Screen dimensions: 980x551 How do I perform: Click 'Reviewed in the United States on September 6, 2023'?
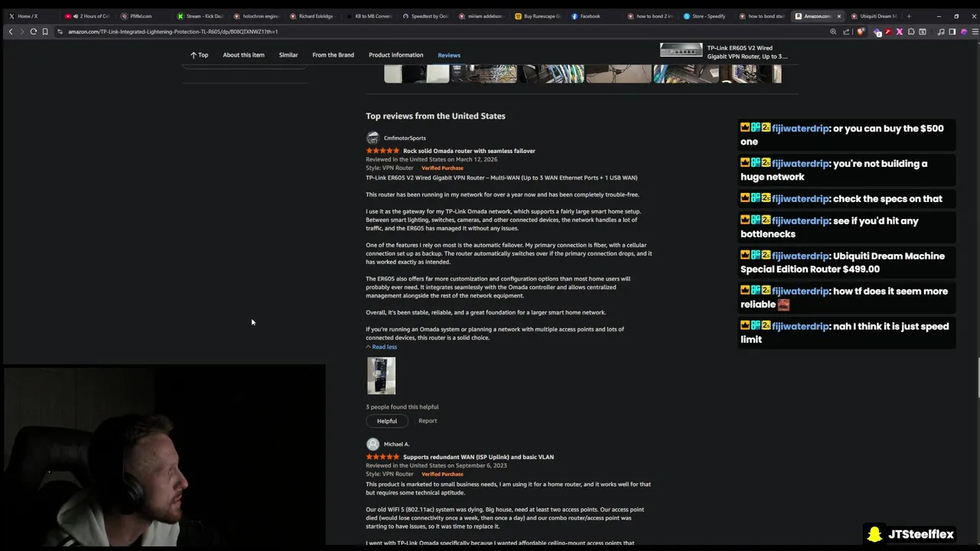click(436, 465)
